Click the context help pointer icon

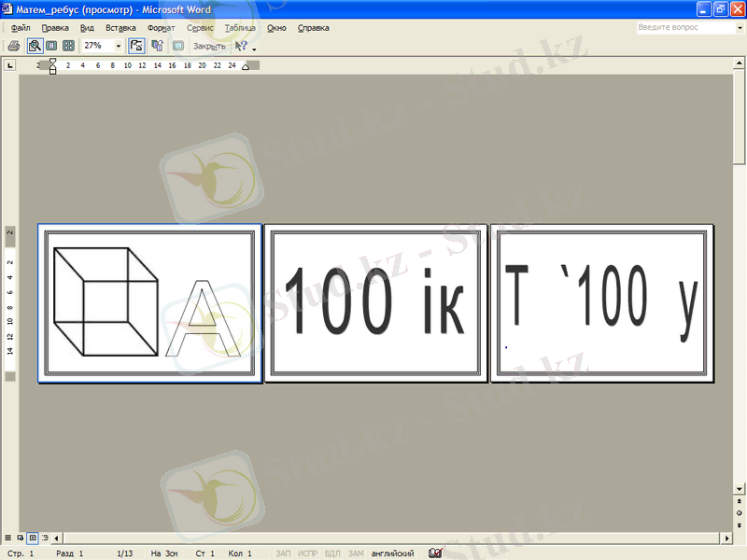tap(241, 45)
